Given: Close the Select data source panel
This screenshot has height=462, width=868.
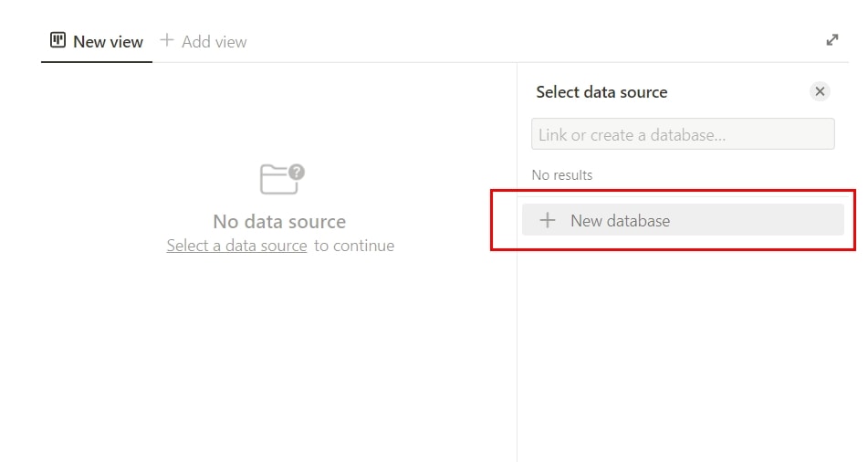Looking at the screenshot, I should tap(820, 91).
